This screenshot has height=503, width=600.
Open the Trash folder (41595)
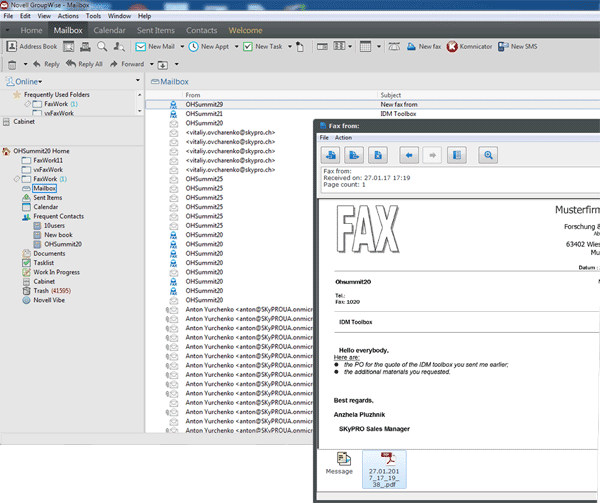pos(52,291)
